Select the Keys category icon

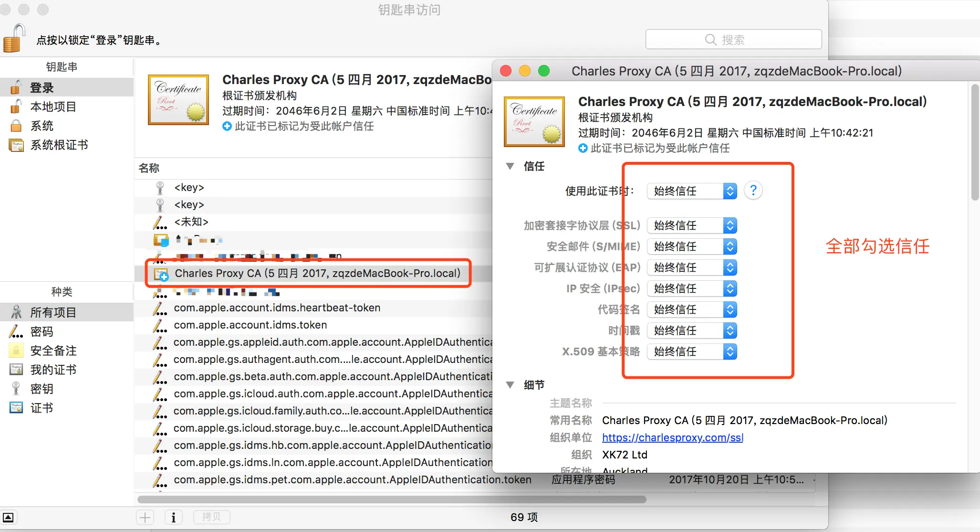(16, 389)
